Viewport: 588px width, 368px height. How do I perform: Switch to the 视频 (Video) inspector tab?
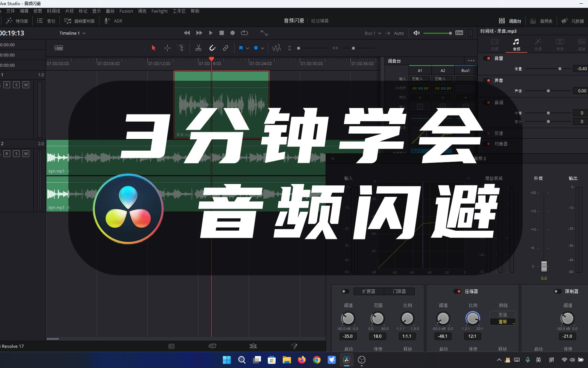[x=494, y=45]
